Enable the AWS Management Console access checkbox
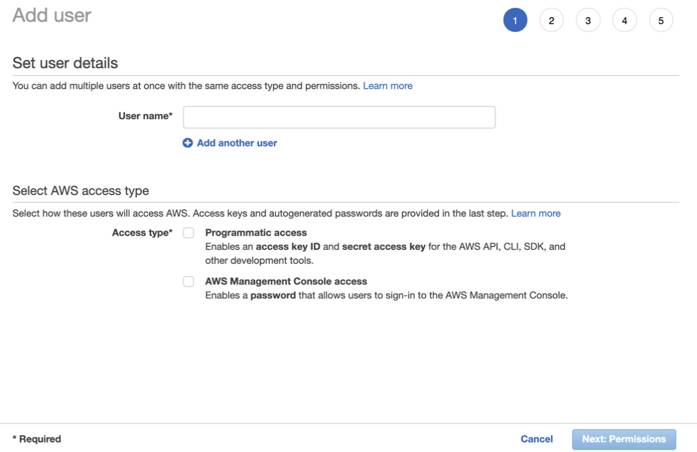 (188, 281)
